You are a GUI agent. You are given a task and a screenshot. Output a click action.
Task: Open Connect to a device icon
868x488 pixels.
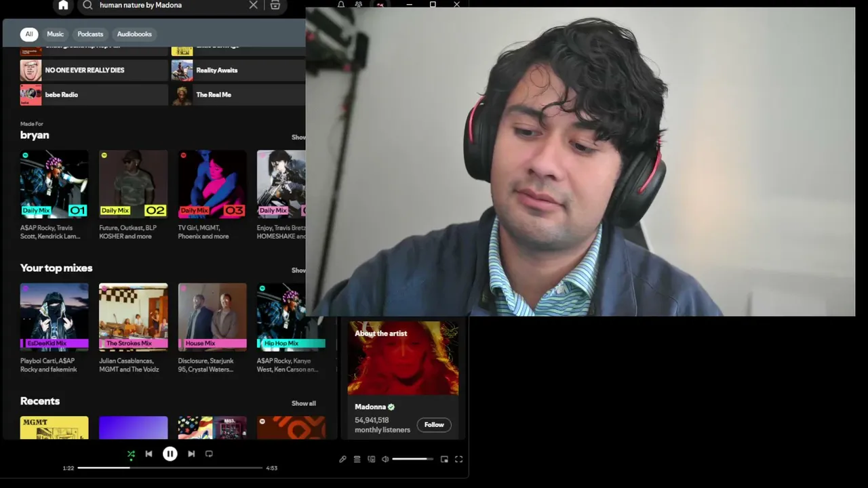(x=371, y=459)
